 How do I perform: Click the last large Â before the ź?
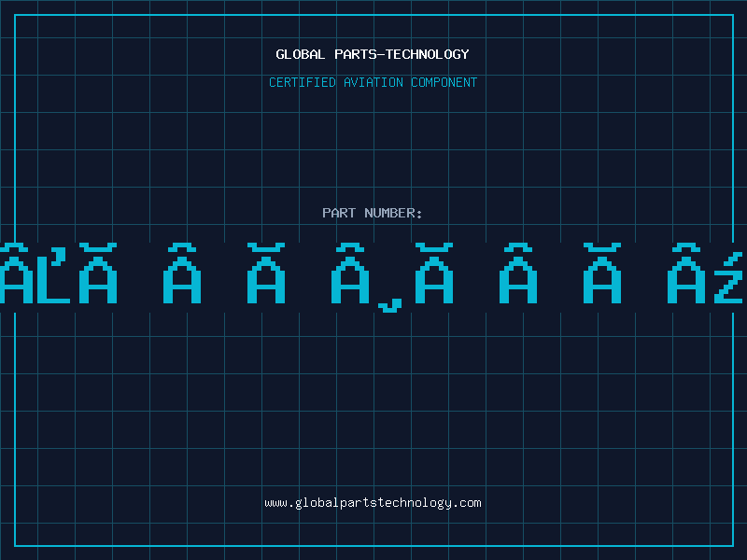pos(686,275)
